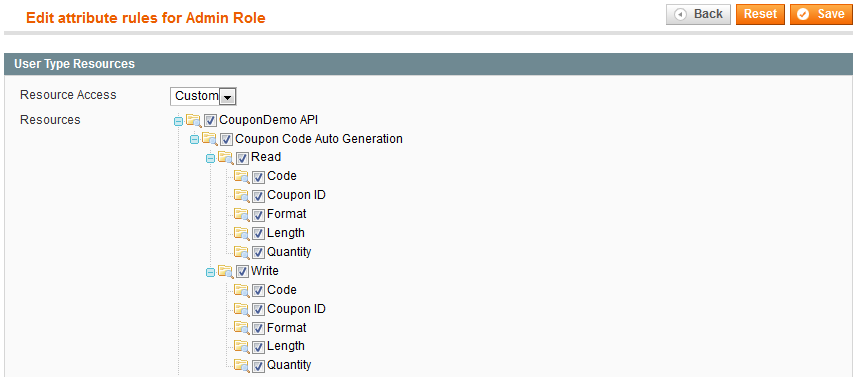The width and height of the screenshot is (860, 377).
Task: Click the folder icon beside Read node
Action: tap(226, 158)
